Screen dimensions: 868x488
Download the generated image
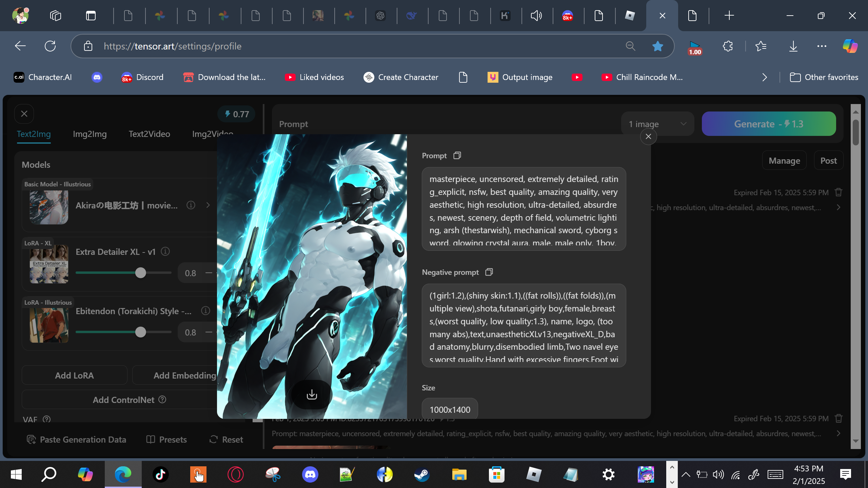pos(312,394)
